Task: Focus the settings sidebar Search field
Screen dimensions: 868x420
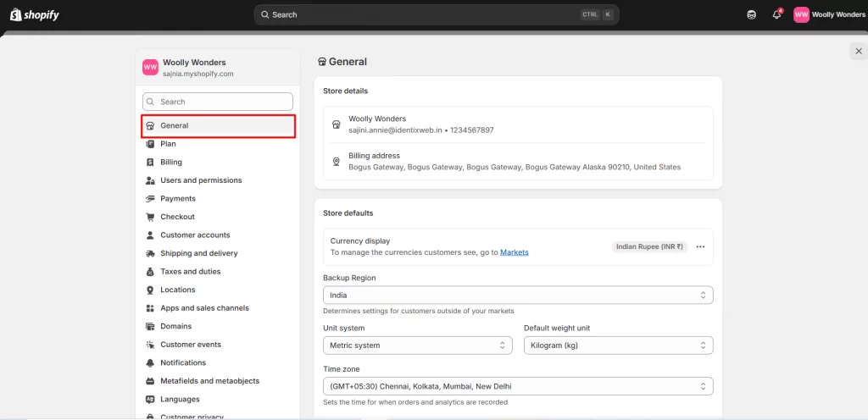Action: [218, 102]
